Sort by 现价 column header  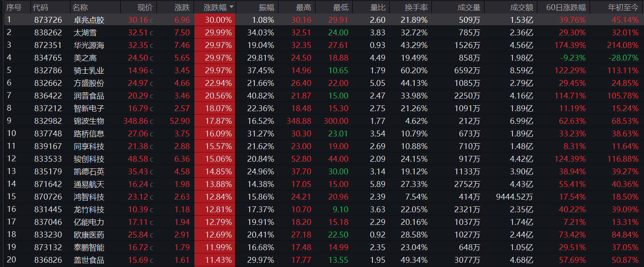coord(145,7)
